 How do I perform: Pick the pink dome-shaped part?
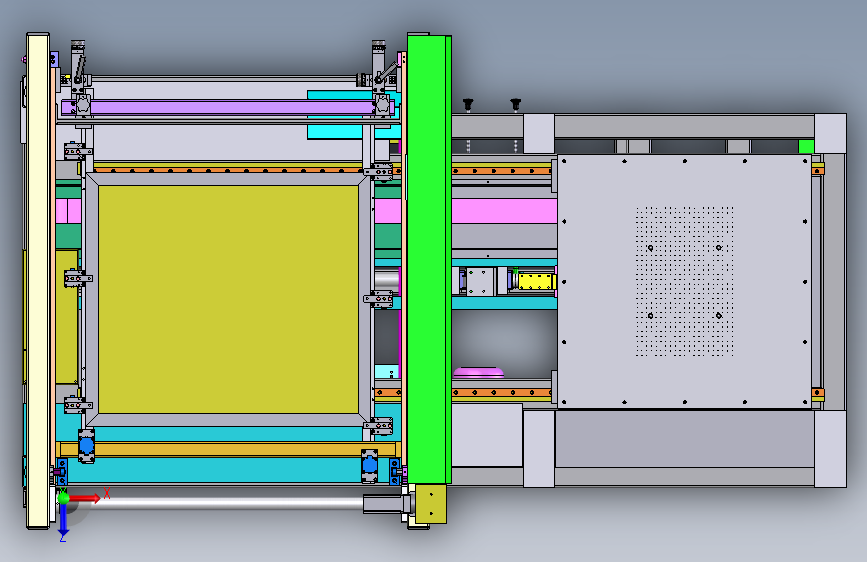[x=479, y=372]
